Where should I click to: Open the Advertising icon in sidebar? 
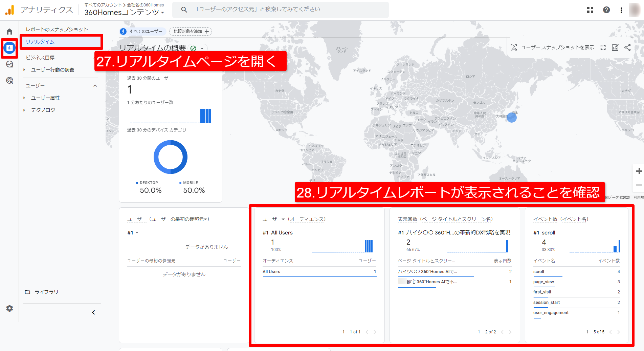point(9,80)
